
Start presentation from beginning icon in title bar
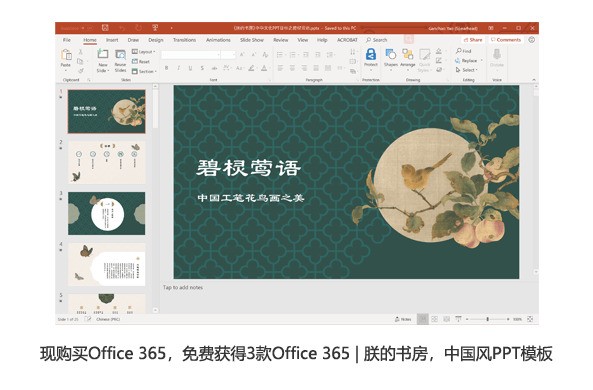tap(155, 28)
